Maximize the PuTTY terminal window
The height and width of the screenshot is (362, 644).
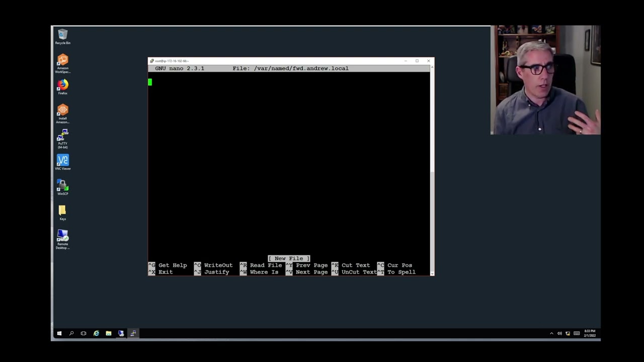click(x=417, y=61)
